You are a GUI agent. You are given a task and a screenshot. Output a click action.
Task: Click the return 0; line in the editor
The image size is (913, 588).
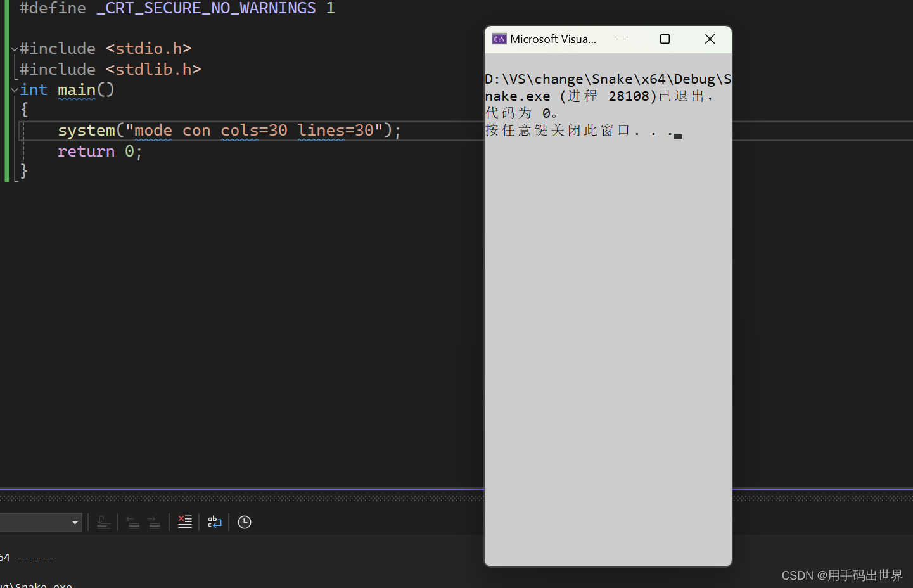[99, 151]
